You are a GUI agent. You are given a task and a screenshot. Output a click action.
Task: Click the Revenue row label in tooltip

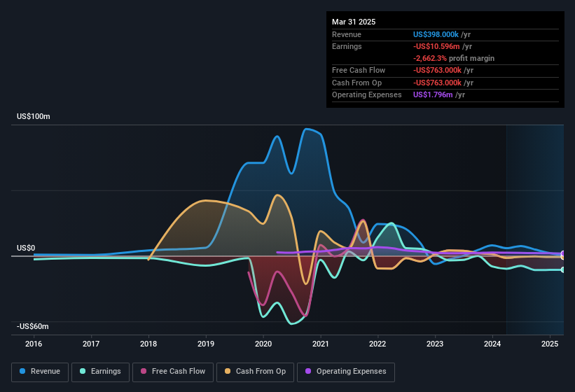[x=347, y=34]
